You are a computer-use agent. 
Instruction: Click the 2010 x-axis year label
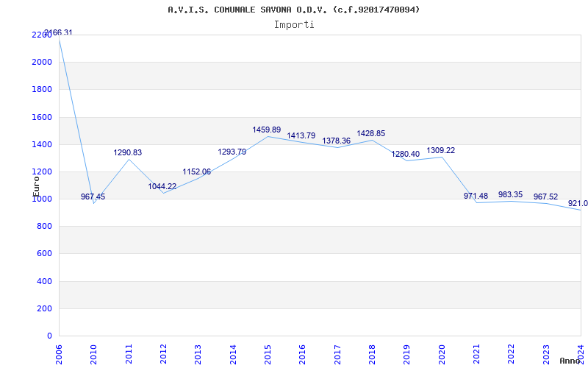tap(94, 355)
